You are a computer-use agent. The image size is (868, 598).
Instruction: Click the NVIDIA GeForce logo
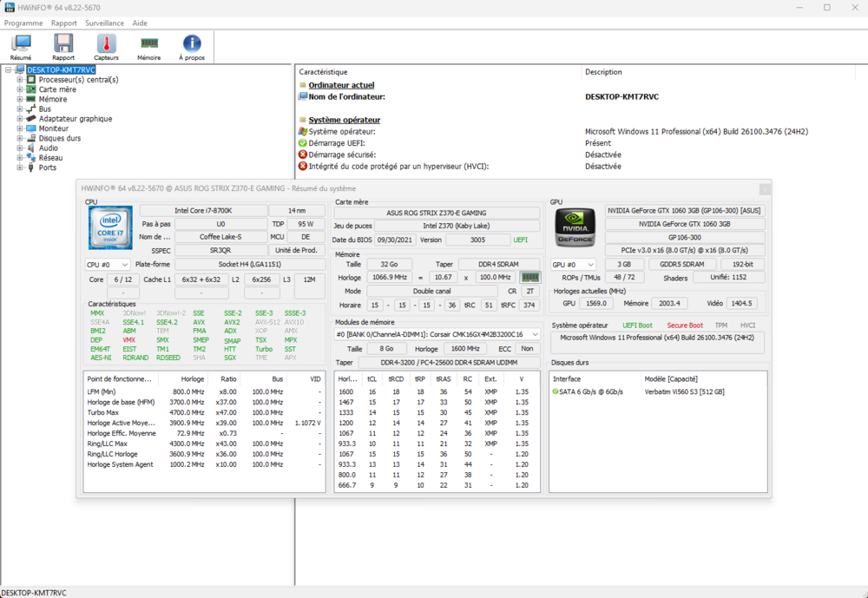click(x=575, y=227)
